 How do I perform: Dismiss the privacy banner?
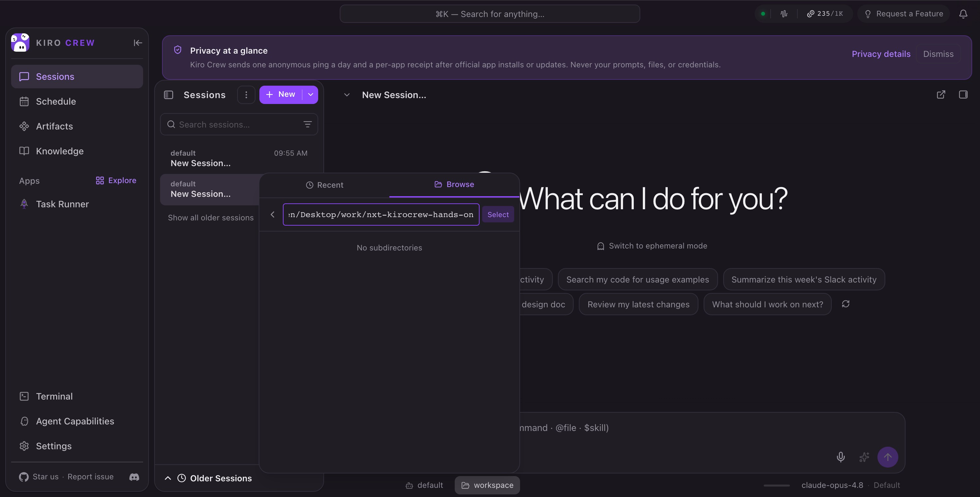(x=938, y=54)
